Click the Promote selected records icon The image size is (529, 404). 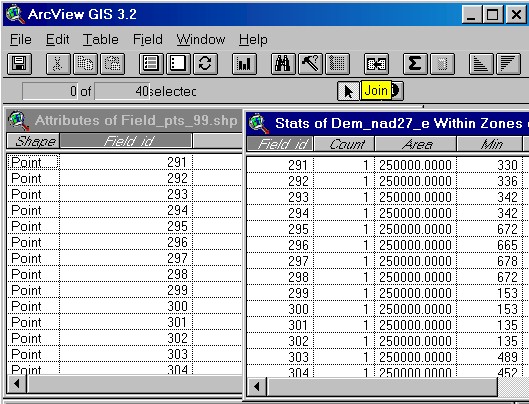point(337,64)
